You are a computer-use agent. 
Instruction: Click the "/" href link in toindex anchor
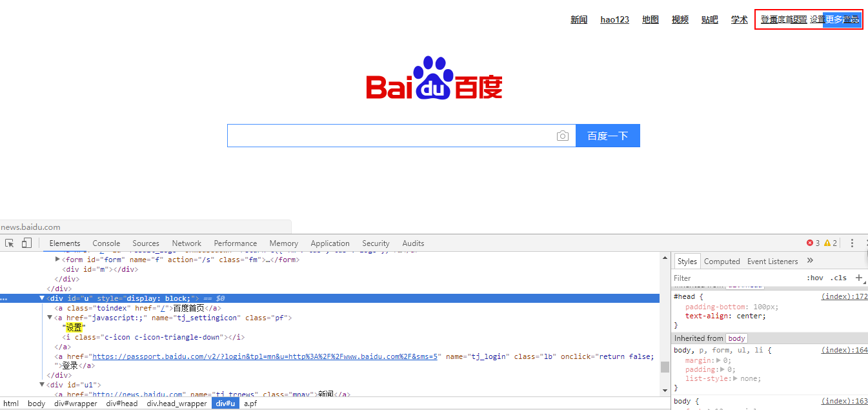coord(163,308)
